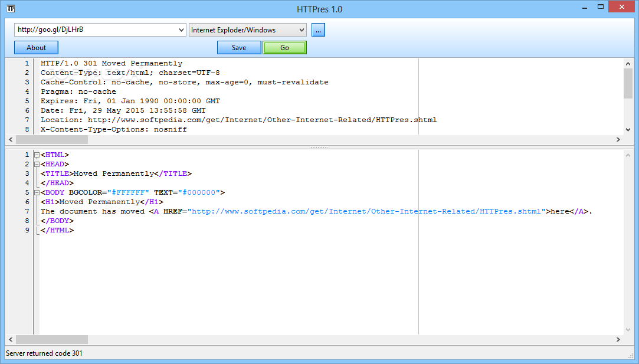Collapse the <BODY> fold marker on line 5
This screenshot has width=639, height=364.
tap(37, 192)
